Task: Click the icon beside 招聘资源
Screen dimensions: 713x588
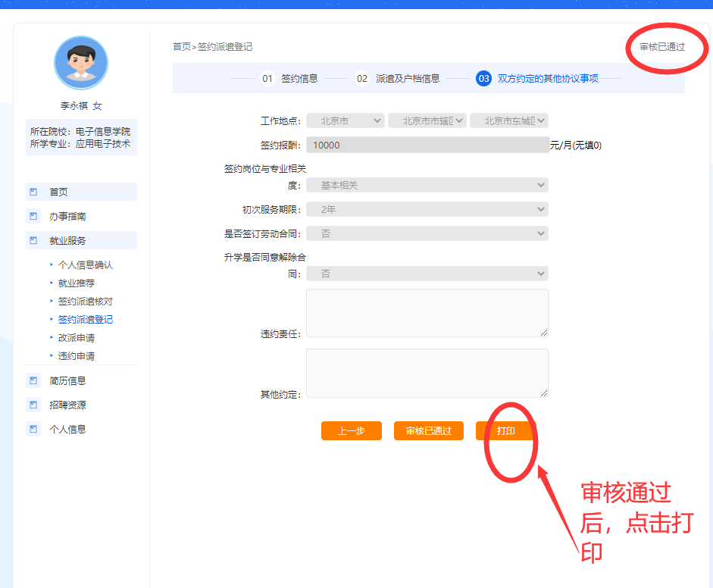Action: [x=33, y=405]
